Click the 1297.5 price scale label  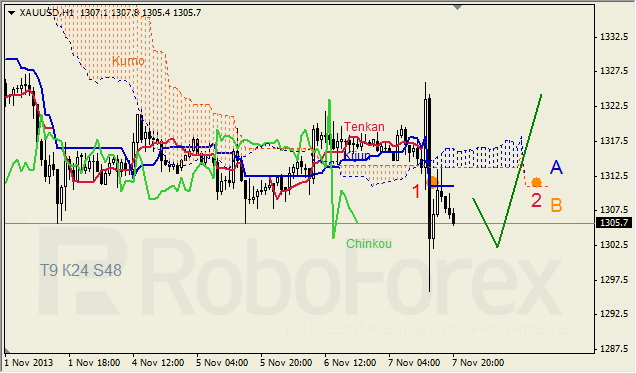tap(614, 279)
